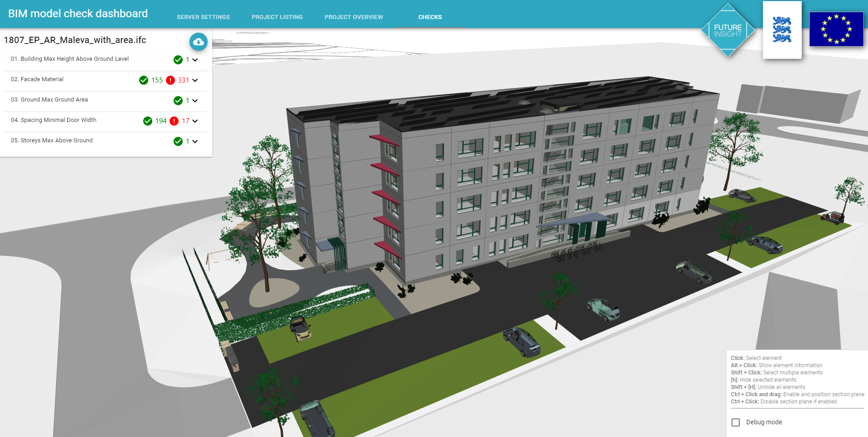Screen dimensions: 868x437
Task: Click green checkmark for Storeys Max Above Ground
Action: tap(178, 141)
